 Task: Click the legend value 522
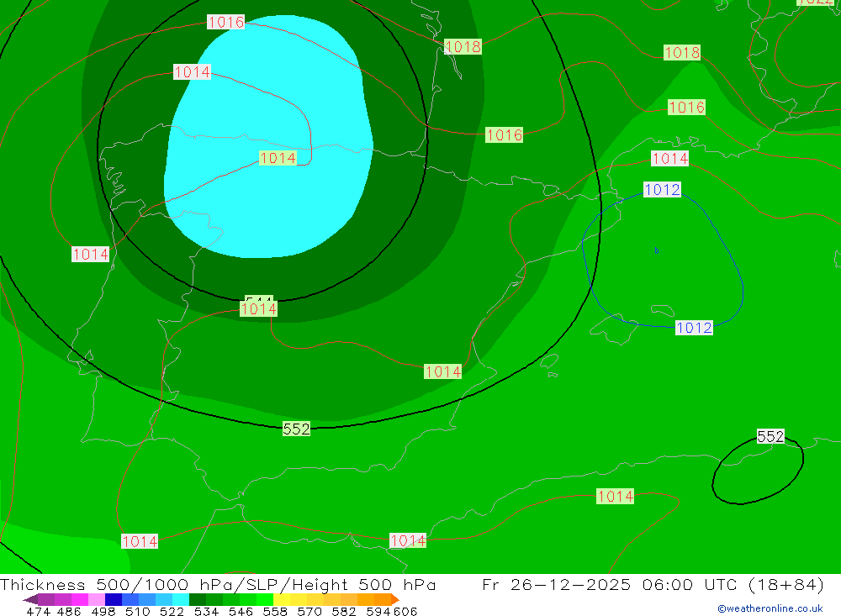click(x=172, y=611)
